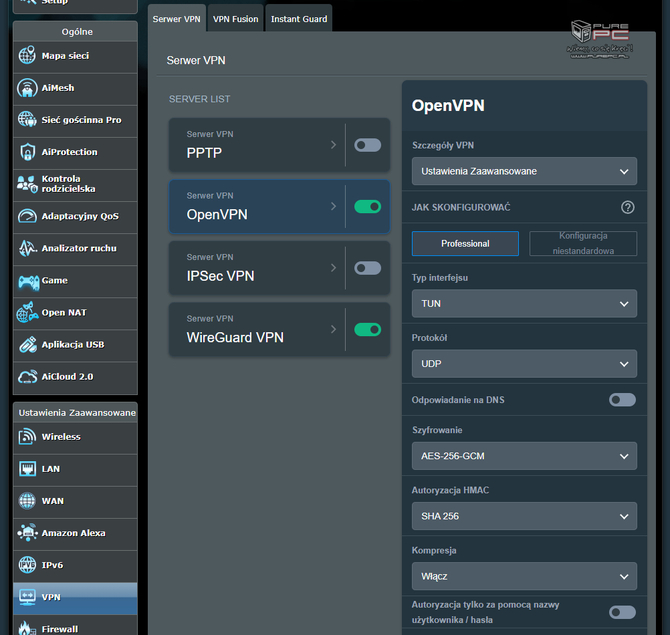Click the IPv6 globe icon

coord(27,565)
